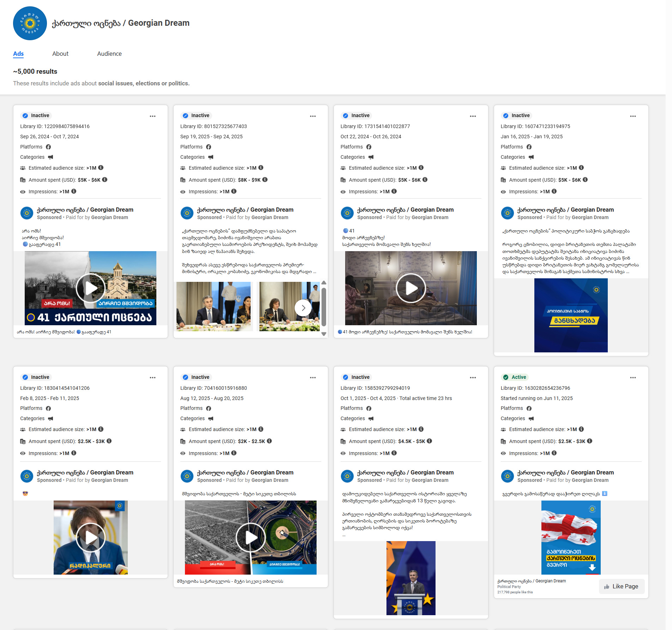Open options menu for ad 1830414541041206
The width and height of the screenshot is (672, 630).
[x=152, y=377]
